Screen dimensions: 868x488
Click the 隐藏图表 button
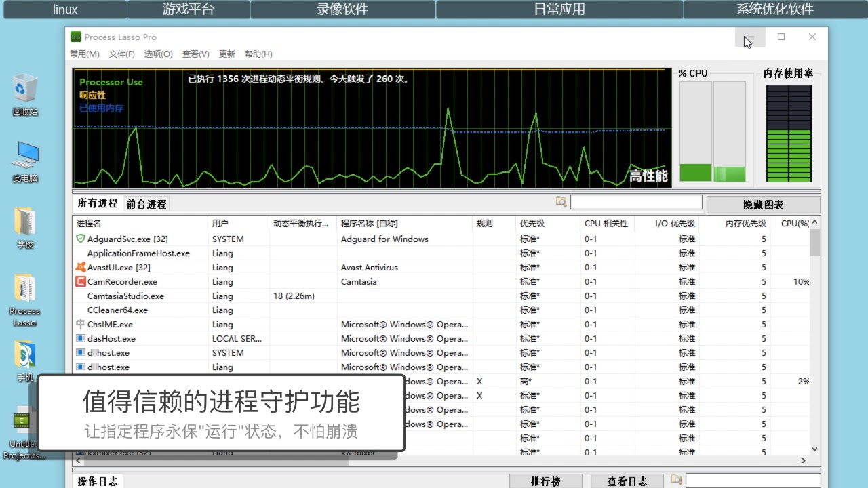pos(764,205)
